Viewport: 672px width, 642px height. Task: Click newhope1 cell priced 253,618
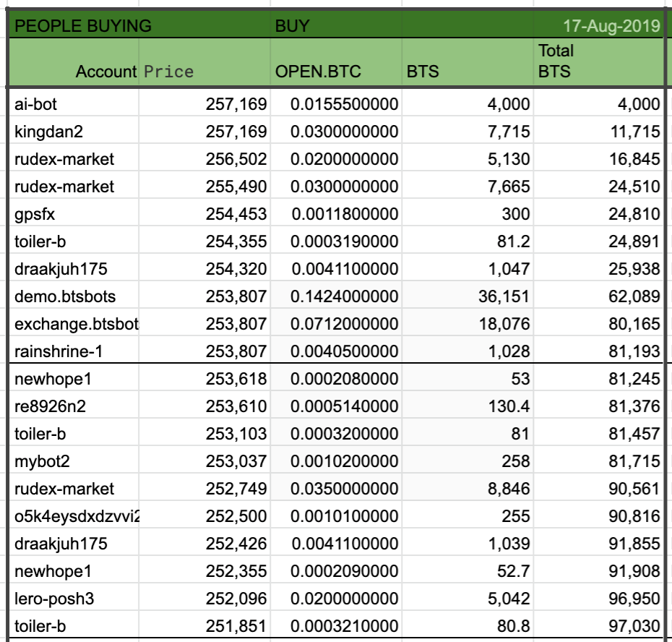[x=74, y=378]
